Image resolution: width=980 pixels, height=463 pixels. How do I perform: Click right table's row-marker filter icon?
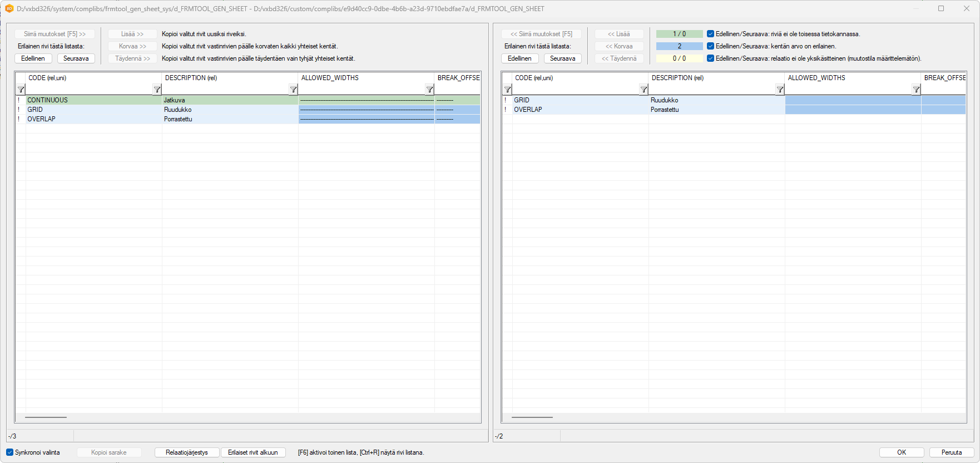coord(507,90)
